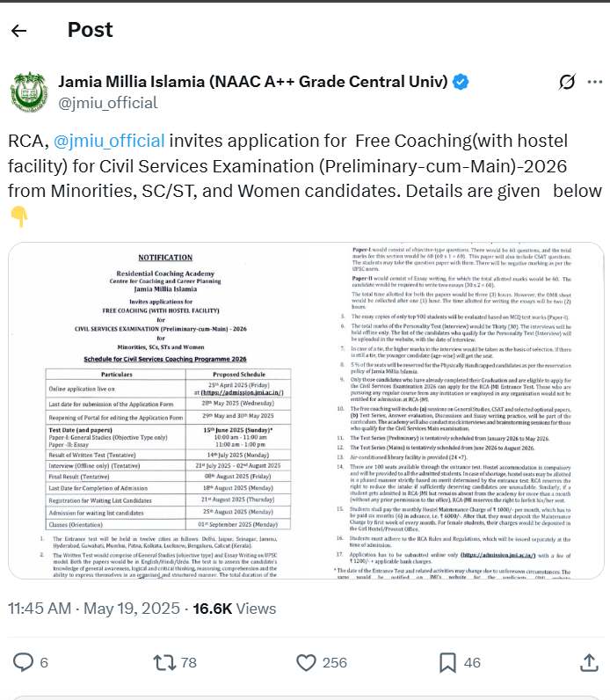
Task: Click the 78 reposts count
Action: pos(188,662)
